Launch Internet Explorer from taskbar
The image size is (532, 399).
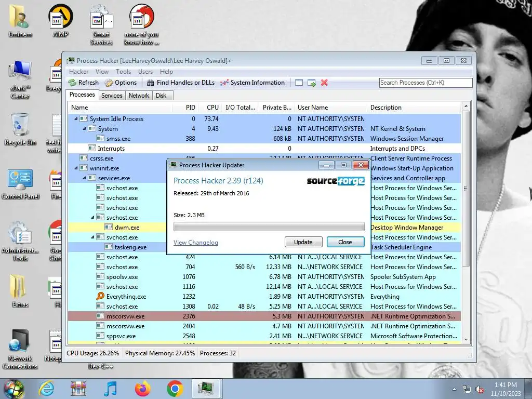click(46, 389)
